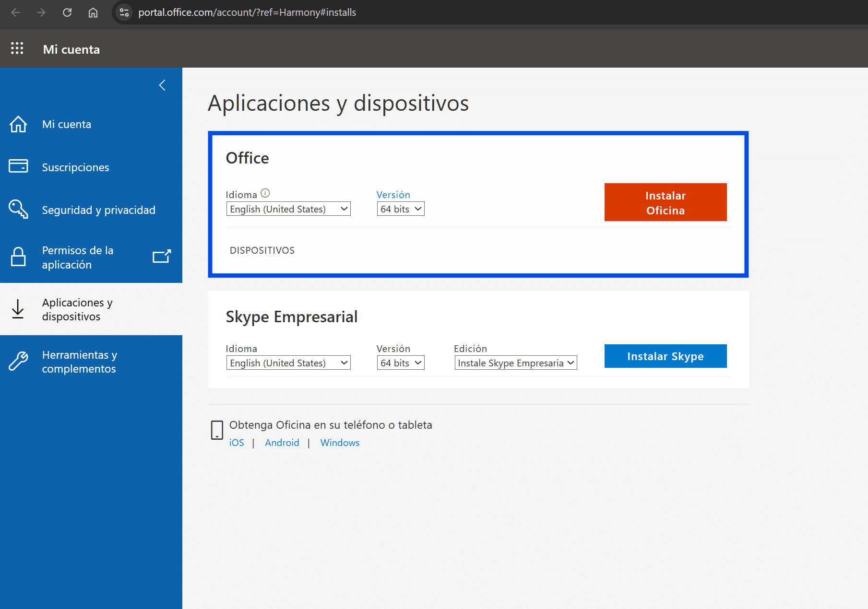Click the wrench icon for Herramientas
The image size is (868, 609).
click(18, 361)
